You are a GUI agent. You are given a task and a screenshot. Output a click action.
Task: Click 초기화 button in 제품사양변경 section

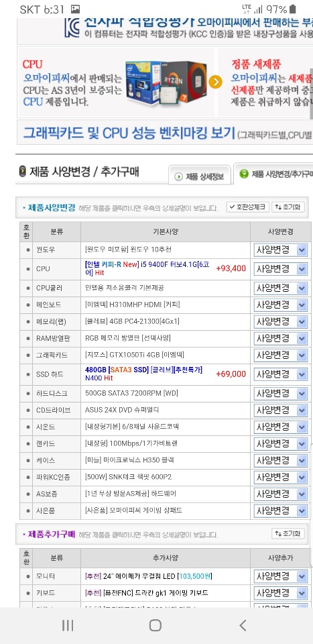[288, 207]
